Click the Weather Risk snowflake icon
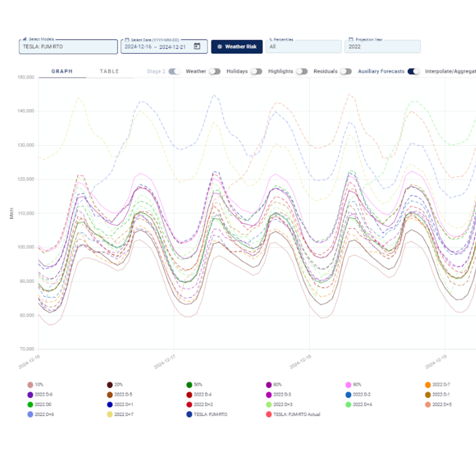This screenshot has width=476, height=476. (x=219, y=46)
